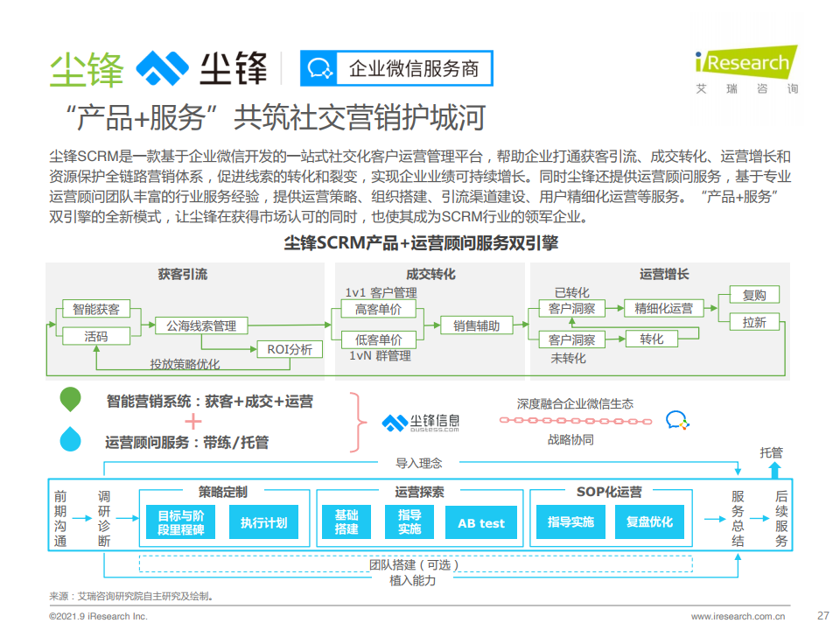Select the 高客单价 box
The image size is (840, 630).
pyautogui.click(x=378, y=309)
